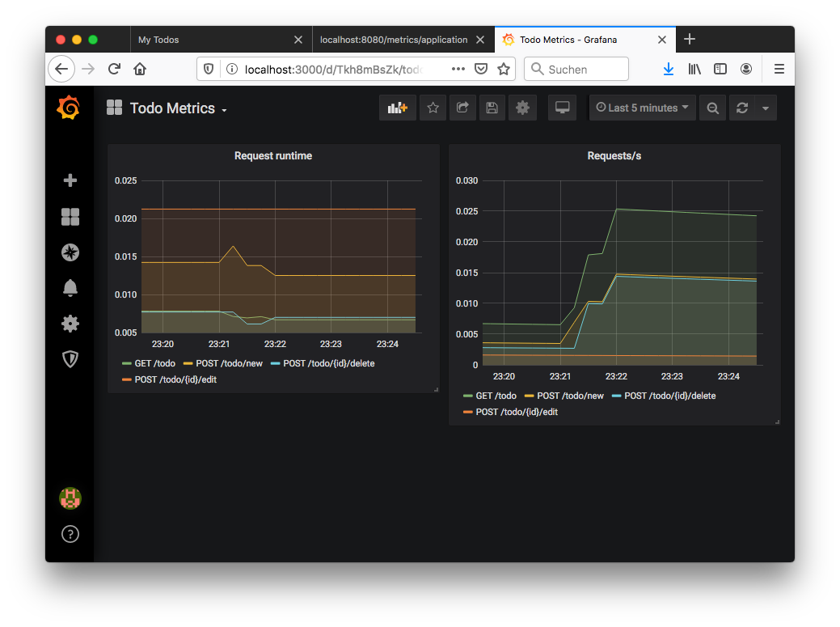The height and width of the screenshot is (627, 840).
Task: Close the metrics/application tab
Action: pos(480,40)
